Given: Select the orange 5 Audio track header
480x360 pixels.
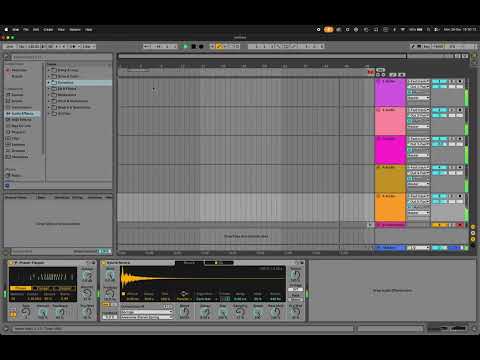Looking at the screenshot, I should pyautogui.click(x=390, y=207).
